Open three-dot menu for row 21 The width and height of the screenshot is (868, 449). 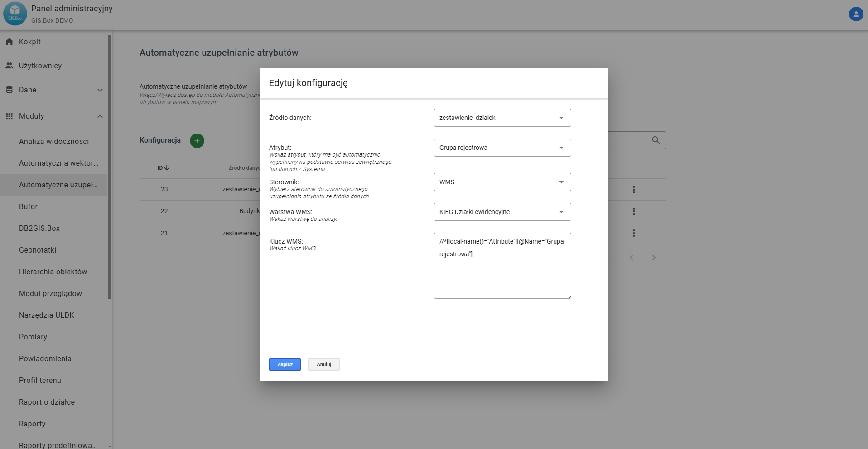point(634,233)
